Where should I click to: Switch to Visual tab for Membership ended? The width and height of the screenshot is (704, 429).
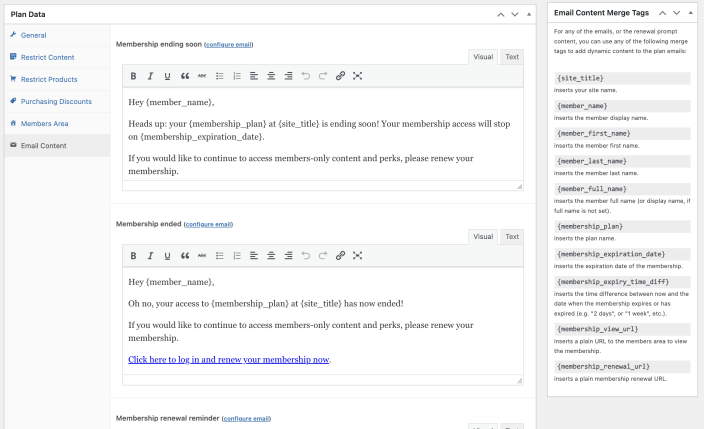(x=483, y=237)
